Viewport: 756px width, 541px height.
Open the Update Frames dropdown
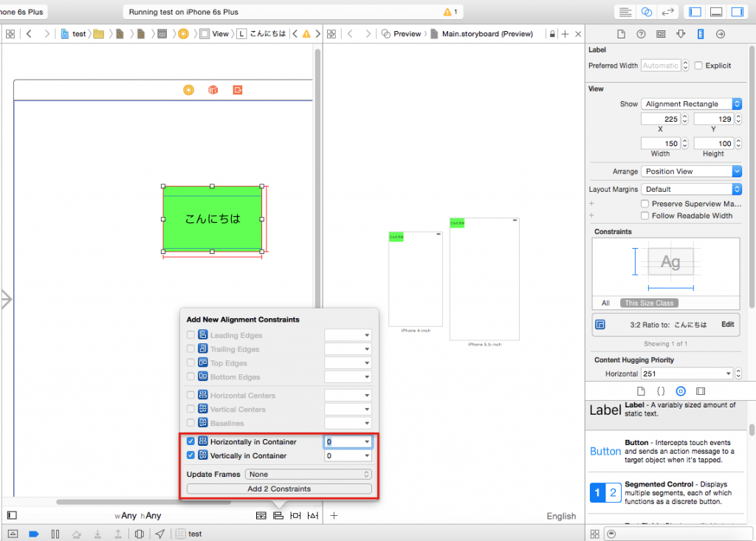click(x=309, y=475)
